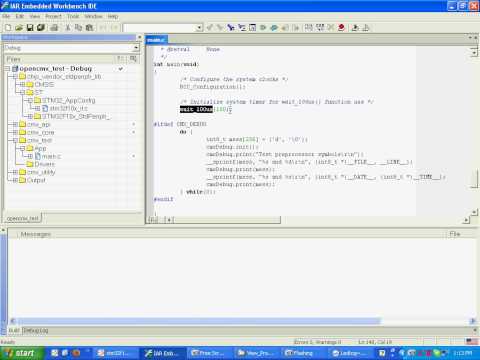Save the current file using the floppy icon
The height and width of the screenshot is (360, 480).
click(30, 28)
